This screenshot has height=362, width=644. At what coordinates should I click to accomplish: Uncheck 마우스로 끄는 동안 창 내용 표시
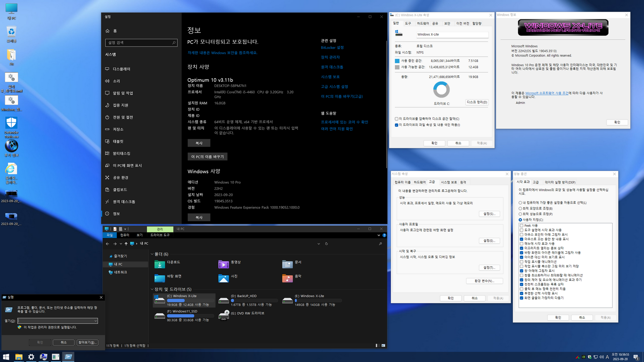point(521,239)
